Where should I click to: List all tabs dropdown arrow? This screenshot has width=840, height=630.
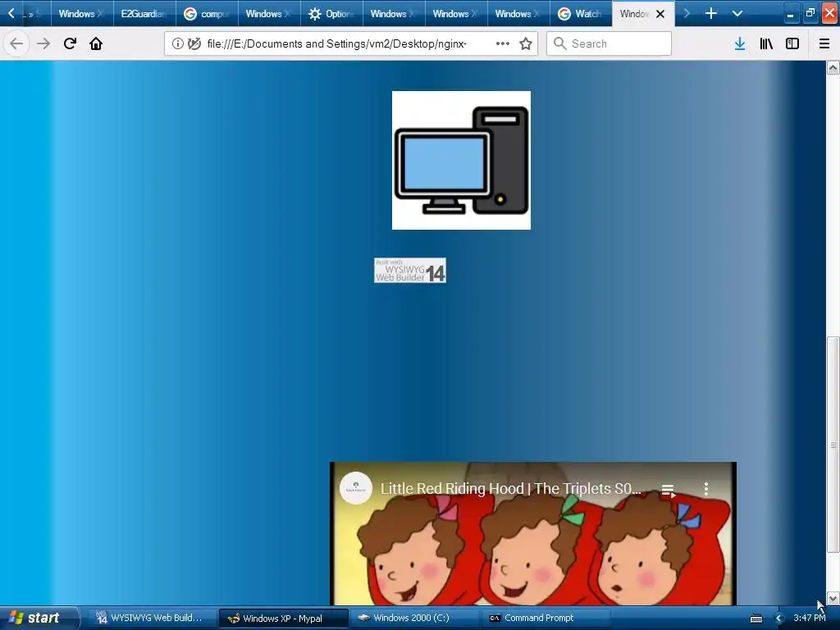737,13
